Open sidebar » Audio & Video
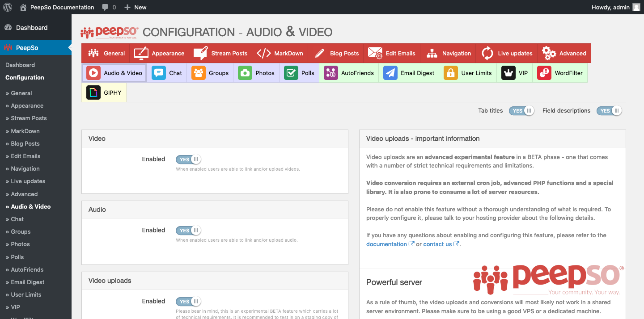This screenshot has width=644, height=319. 28,206
